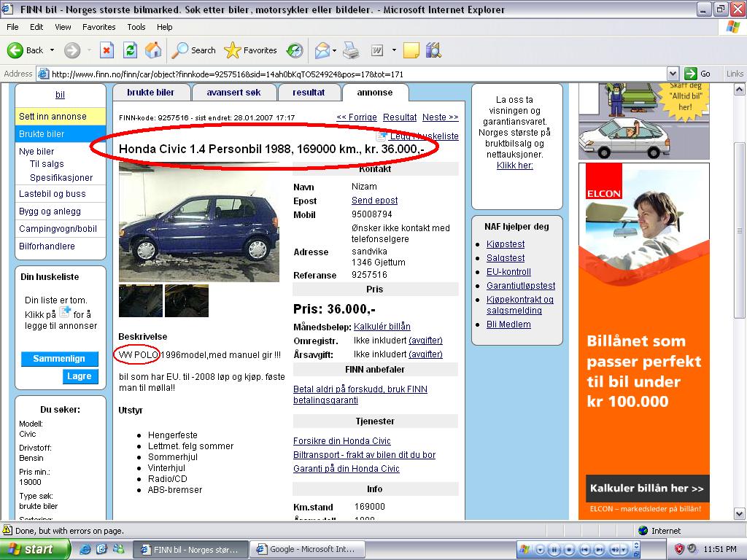Click the yellow note toolbar icon
747x560 pixels.
(x=411, y=50)
